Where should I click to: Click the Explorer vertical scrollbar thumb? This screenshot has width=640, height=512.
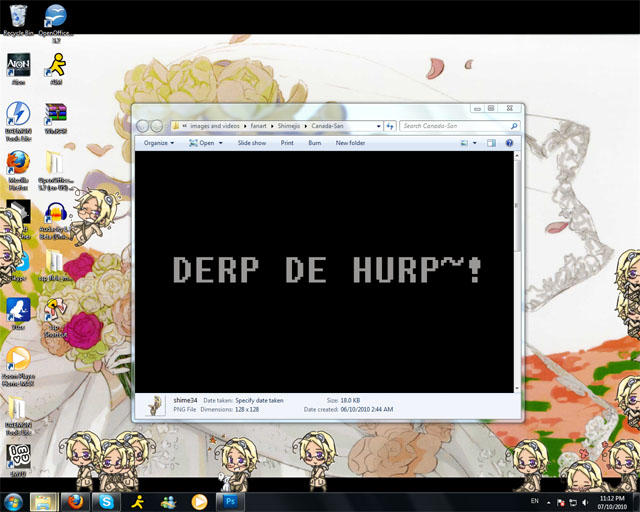click(517, 205)
